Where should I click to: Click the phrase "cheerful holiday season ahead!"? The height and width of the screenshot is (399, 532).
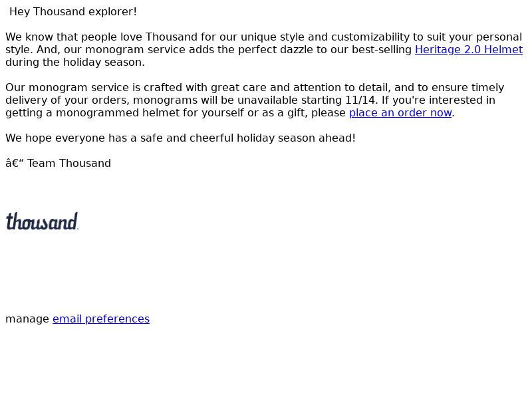click(273, 138)
